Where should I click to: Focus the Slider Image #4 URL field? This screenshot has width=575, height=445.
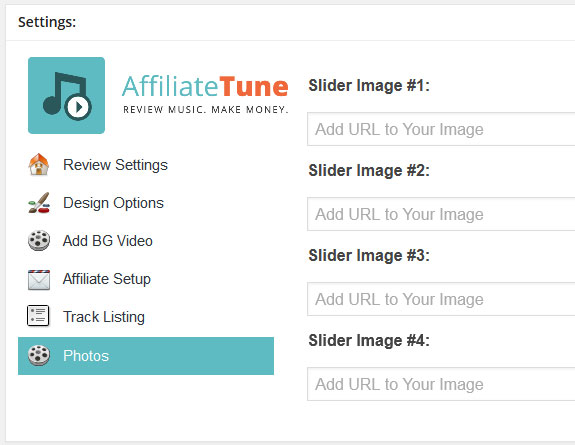(x=441, y=384)
